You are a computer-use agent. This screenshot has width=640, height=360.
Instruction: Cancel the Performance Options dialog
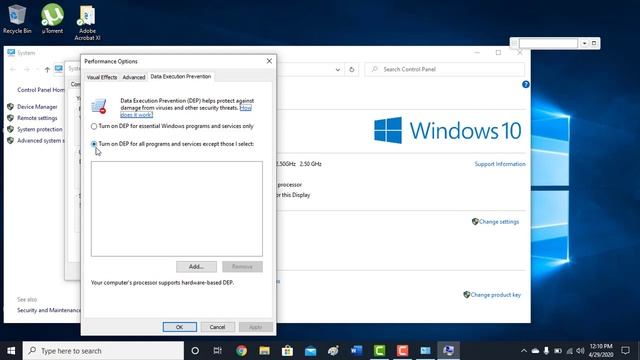(x=217, y=327)
